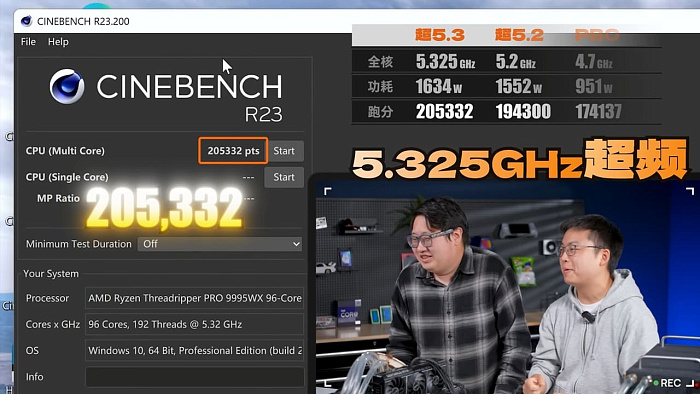This screenshot has height=394, width=700.
Task: Click the empty Info input field
Action: 195,377
